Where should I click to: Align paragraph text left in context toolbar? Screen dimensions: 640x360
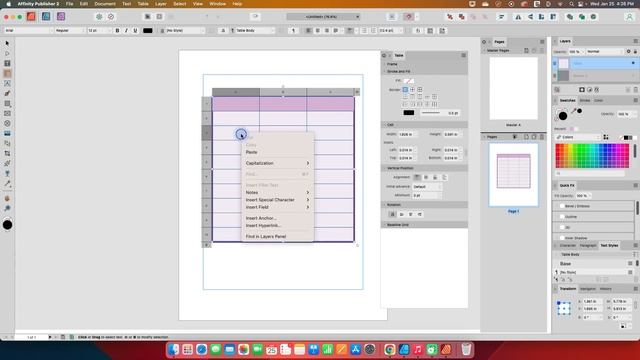308,31
